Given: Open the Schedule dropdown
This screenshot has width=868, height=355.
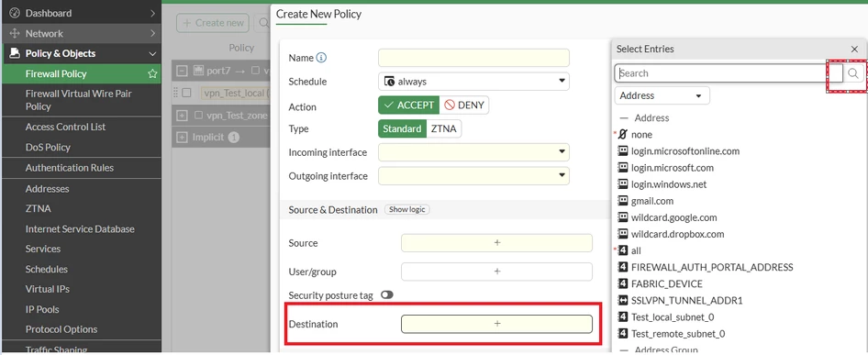Looking at the screenshot, I should click(x=473, y=82).
